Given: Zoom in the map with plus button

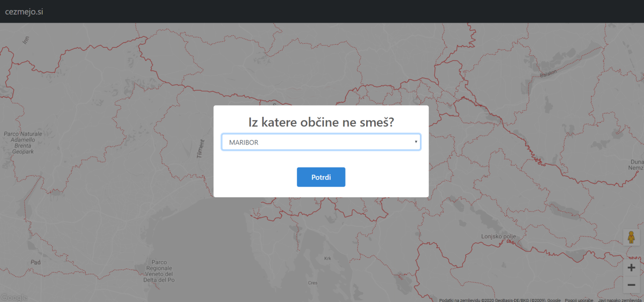Looking at the screenshot, I should pos(631,268).
